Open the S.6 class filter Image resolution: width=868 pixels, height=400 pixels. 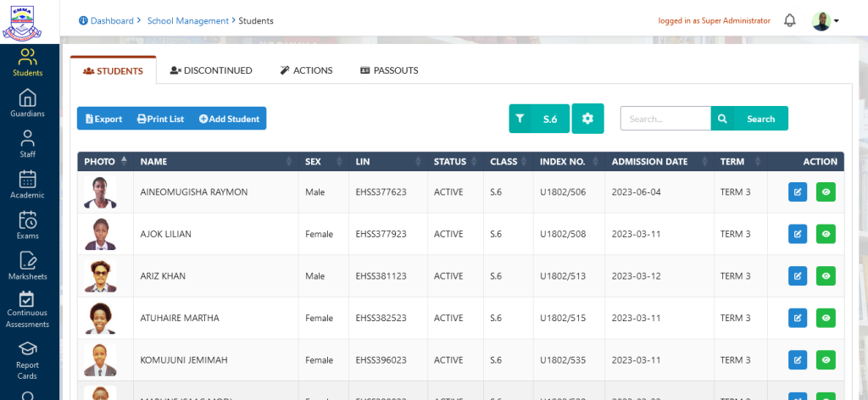(538, 119)
